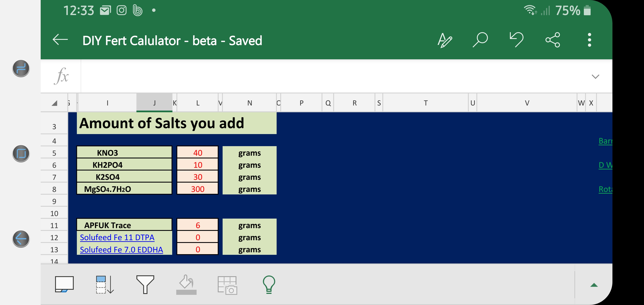Open the three-dot more options menu
The image size is (644, 305).
pyautogui.click(x=589, y=40)
